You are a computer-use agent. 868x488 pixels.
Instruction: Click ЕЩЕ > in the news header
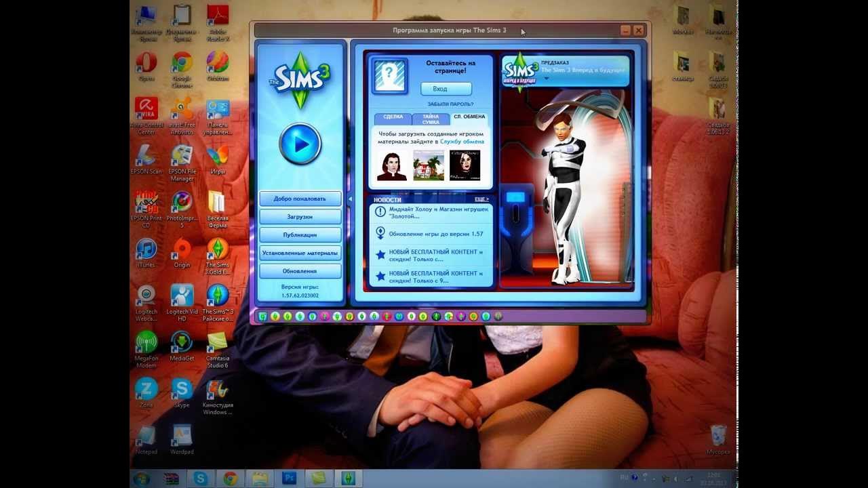point(481,199)
